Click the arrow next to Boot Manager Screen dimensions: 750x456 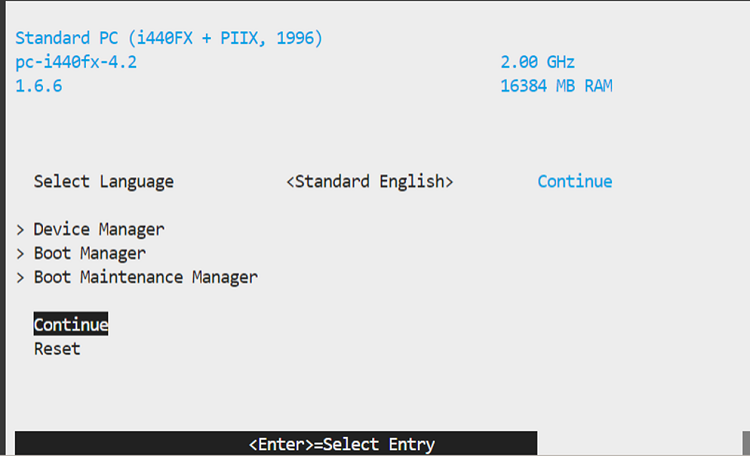[x=20, y=254]
